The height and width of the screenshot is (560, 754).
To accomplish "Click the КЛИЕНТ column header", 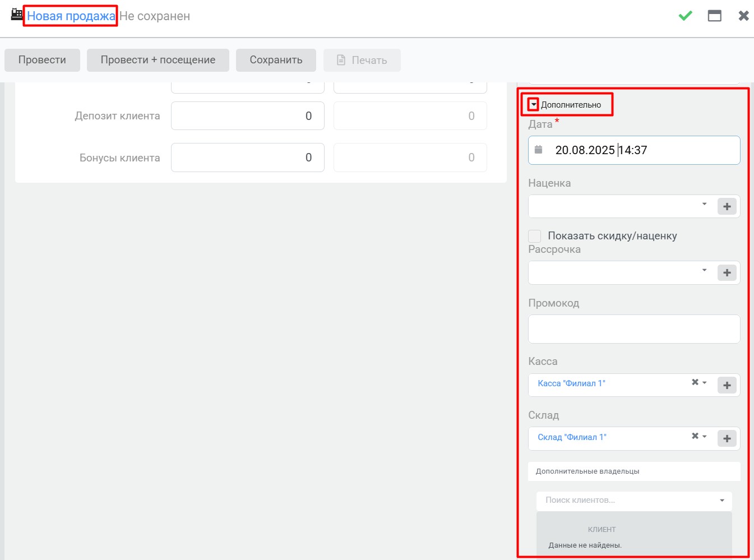I will [x=602, y=530].
